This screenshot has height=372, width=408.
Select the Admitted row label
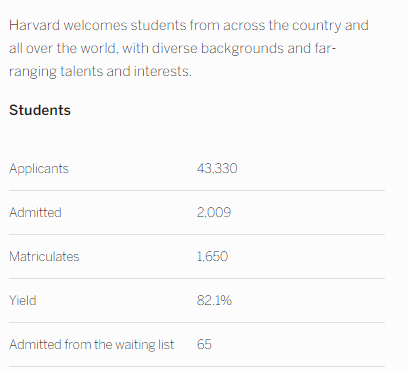35,212
